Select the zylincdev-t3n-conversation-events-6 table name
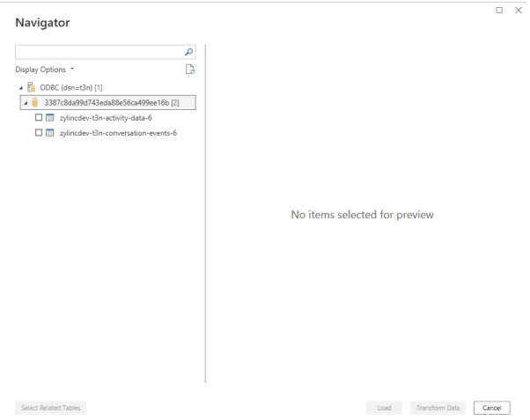This screenshot has height=420, width=530. [118, 133]
